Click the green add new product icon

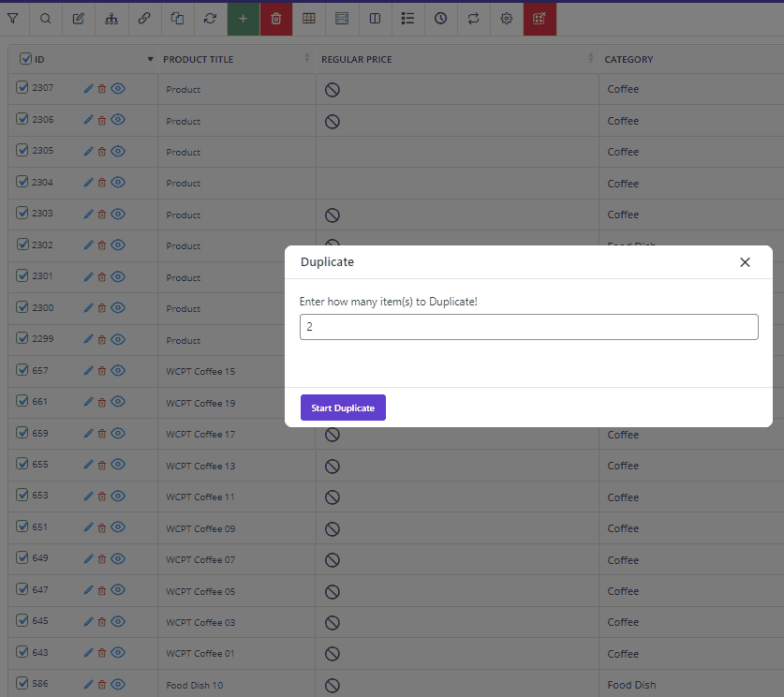pos(243,19)
